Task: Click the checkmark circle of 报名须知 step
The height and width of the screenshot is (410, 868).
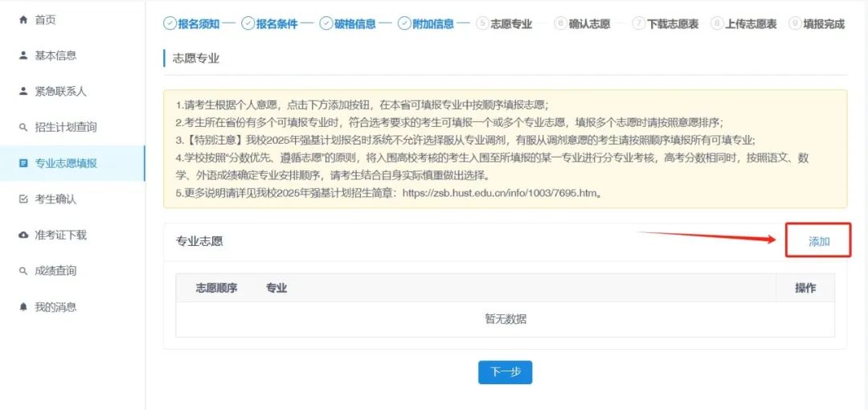Action: click(170, 24)
